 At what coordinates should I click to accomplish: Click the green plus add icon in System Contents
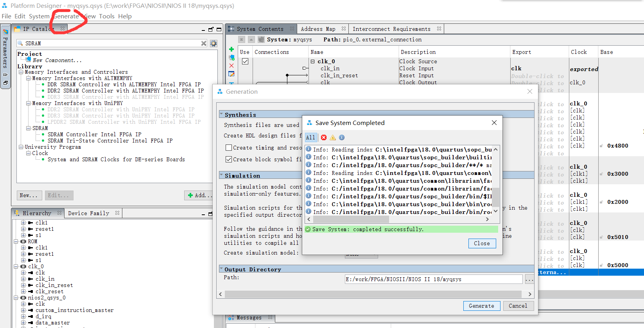pos(231,49)
